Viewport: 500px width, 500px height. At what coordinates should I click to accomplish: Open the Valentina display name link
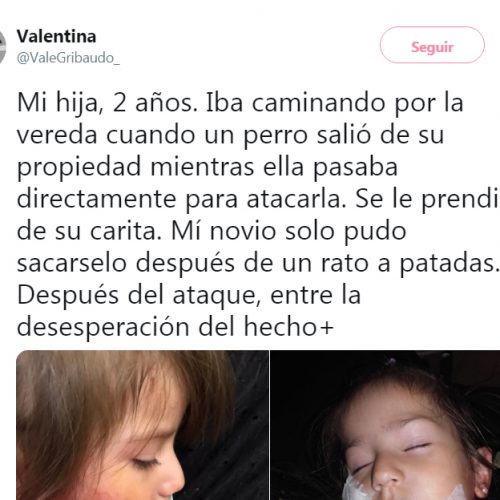[56, 36]
